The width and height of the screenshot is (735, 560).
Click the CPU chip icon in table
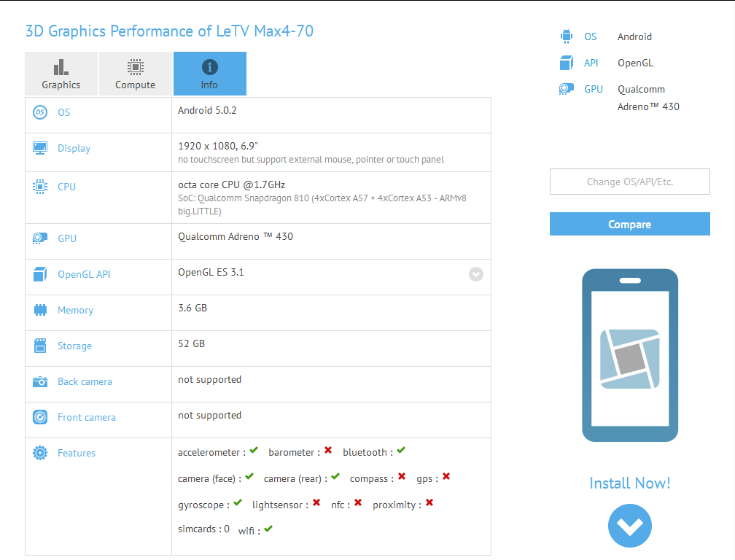coord(40,187)
